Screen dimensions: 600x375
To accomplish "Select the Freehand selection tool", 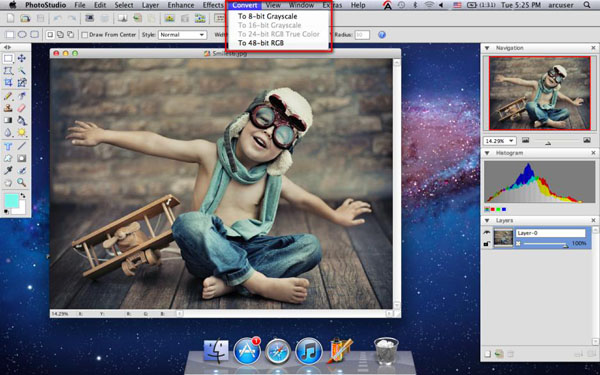I will tap(8, 70).
